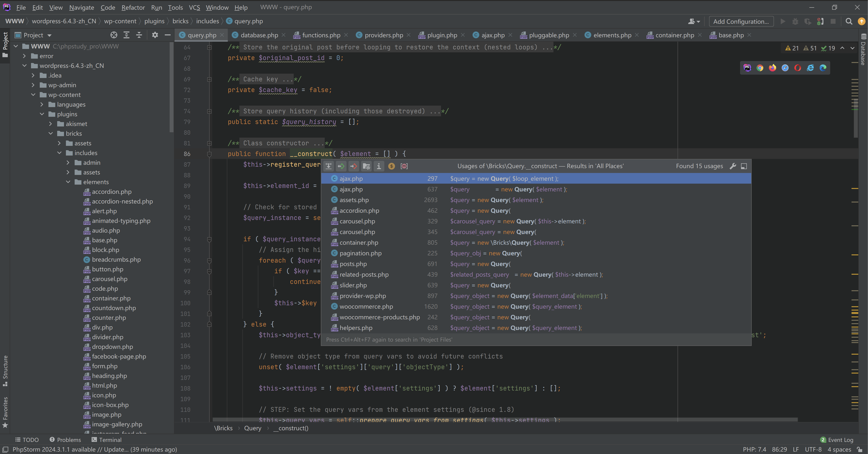Image resolution: width=868 pixels, height=454 pixels.
Task: Expand the languages folder
Action: tap(42, 104)
